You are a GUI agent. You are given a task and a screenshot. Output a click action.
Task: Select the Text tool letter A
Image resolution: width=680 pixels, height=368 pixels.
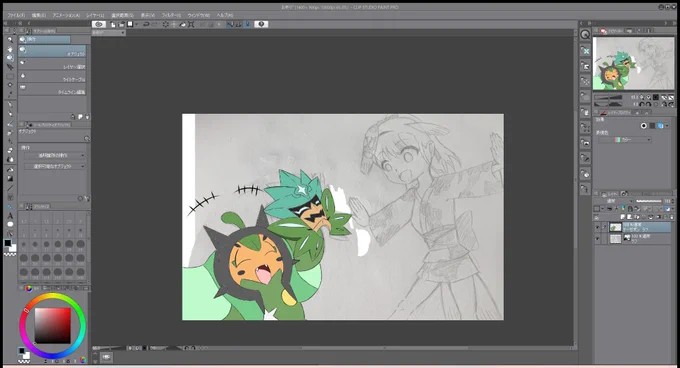point(10,215)
